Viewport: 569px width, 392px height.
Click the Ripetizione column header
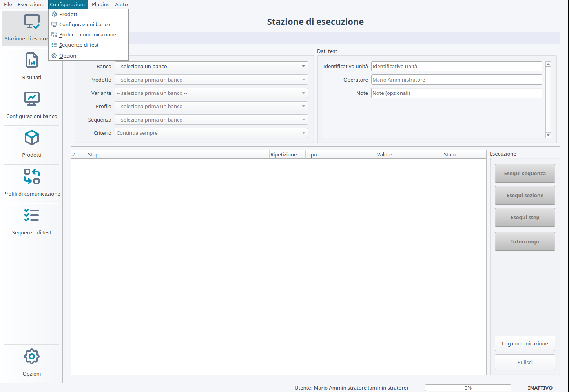(287, 154)
